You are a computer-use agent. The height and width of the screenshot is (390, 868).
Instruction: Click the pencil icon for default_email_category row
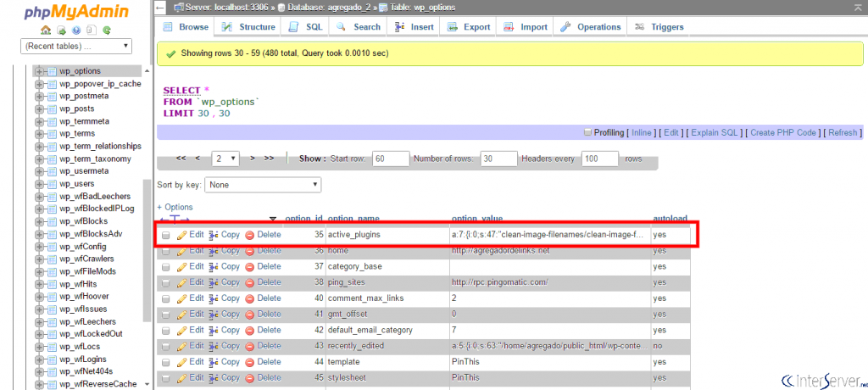182,330
